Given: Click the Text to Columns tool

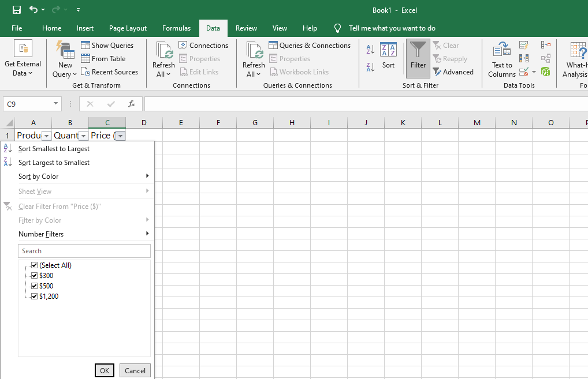Looking at the screenshot, I should (501, 58).
